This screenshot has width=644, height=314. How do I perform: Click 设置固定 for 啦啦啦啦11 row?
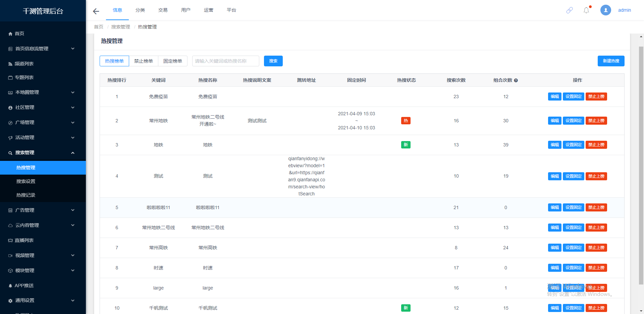pyautogui.click(x=574, y=207)
